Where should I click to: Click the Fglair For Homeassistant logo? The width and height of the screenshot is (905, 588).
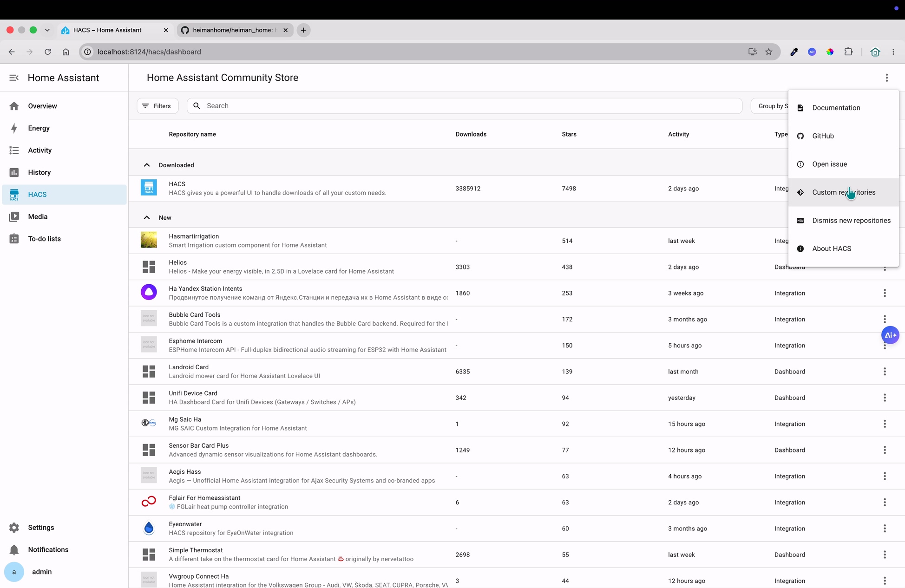149,502
